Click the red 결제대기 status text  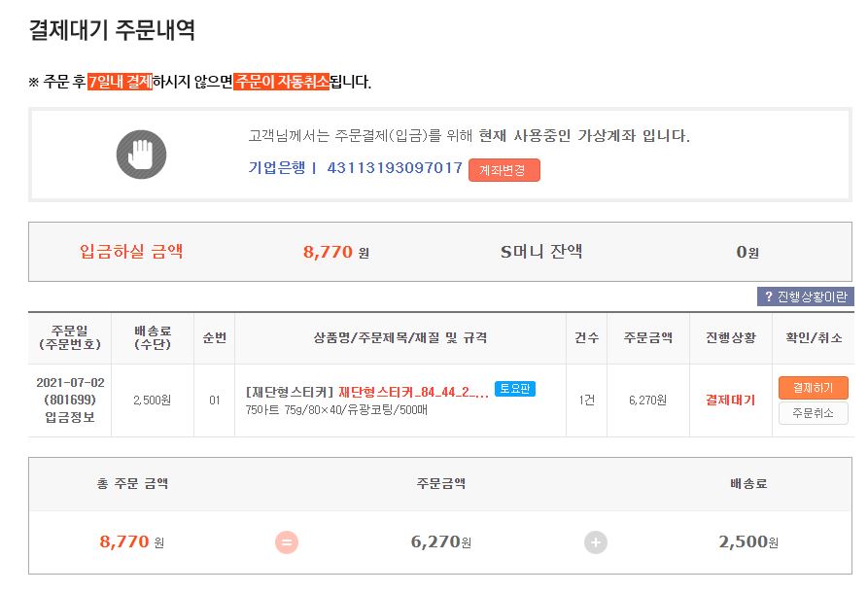730,401
